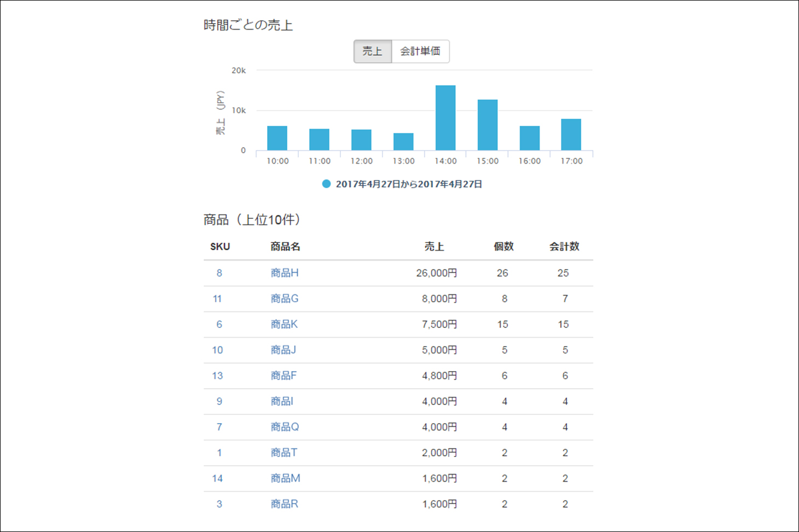799x532 pixels.
Task: Select the 2,000円 sales value
Action: click(439, 453)
